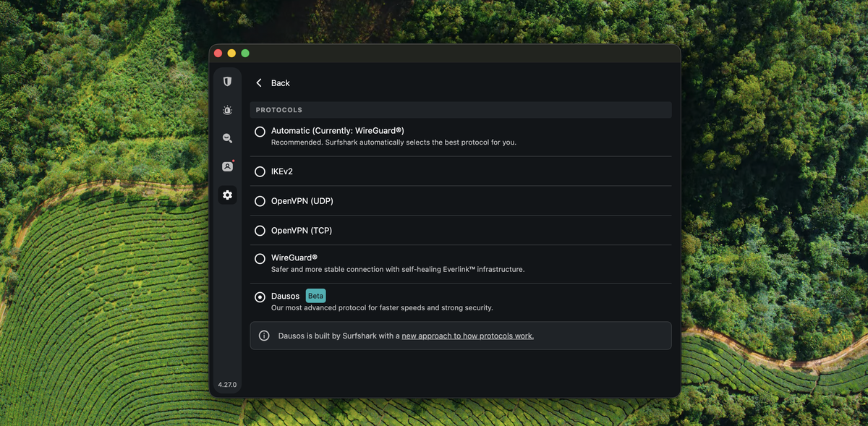Select OpenVPN (TCP) protocol
This screenshot has width=868, height=426.
click(x=260, y=230)
